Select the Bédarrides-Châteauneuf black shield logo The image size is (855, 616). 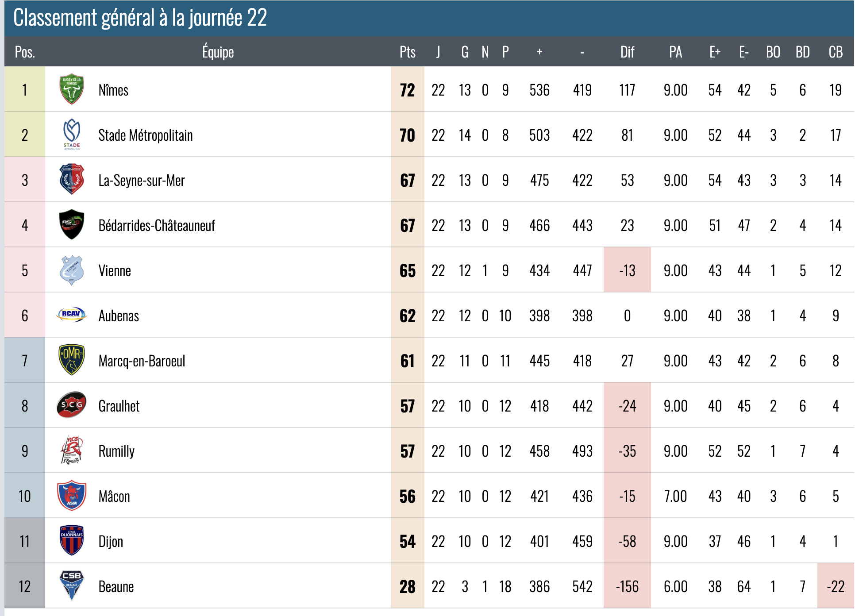click(71, 225)
